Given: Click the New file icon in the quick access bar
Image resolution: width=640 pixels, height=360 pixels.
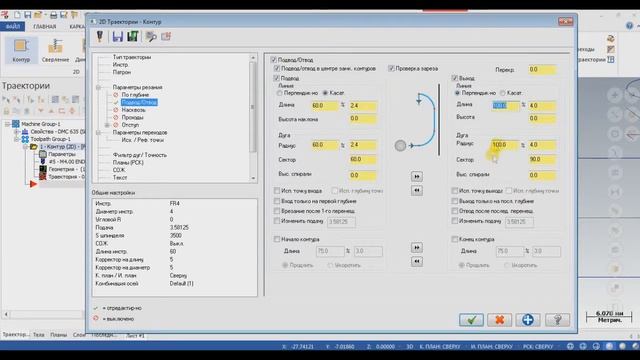Looking at the screenshot, I should click(17, 15).
